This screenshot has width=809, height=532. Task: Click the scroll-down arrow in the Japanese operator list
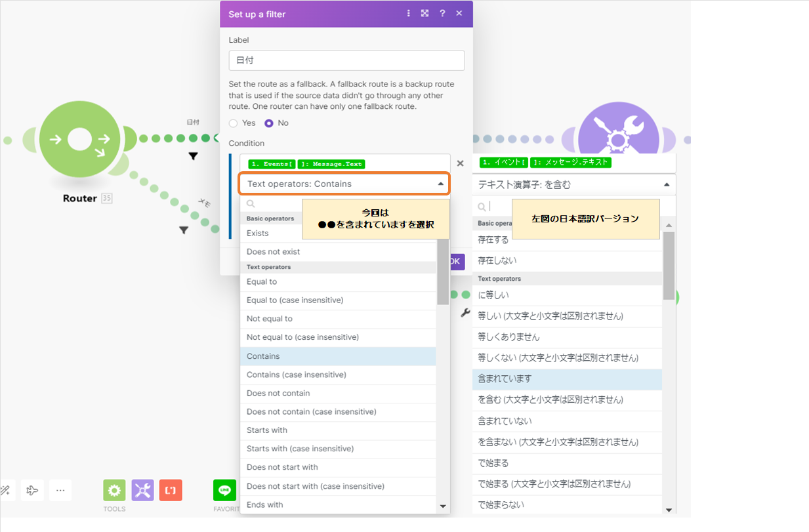[669, 510]
